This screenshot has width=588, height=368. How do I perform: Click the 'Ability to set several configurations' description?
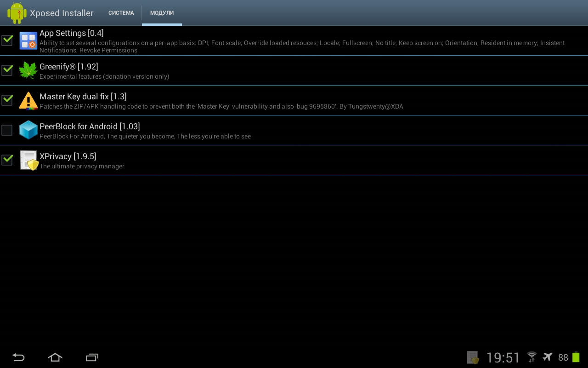click(302, 46)
